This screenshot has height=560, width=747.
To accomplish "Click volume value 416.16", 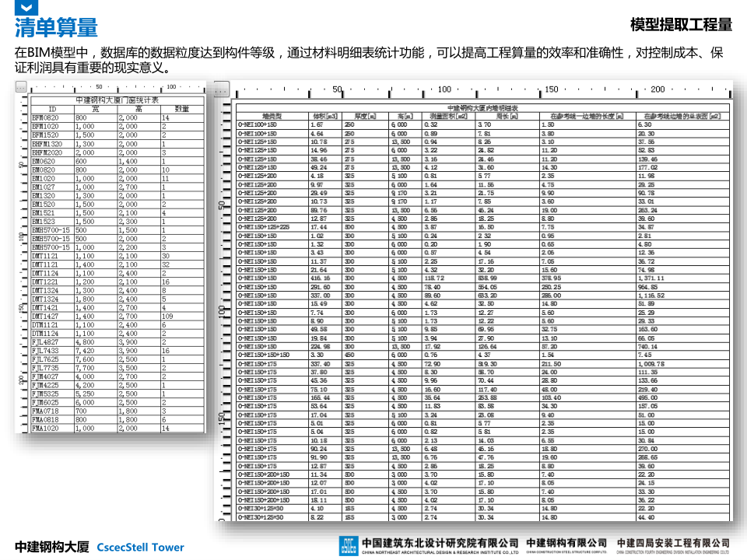I will click(x=320, y=278).
